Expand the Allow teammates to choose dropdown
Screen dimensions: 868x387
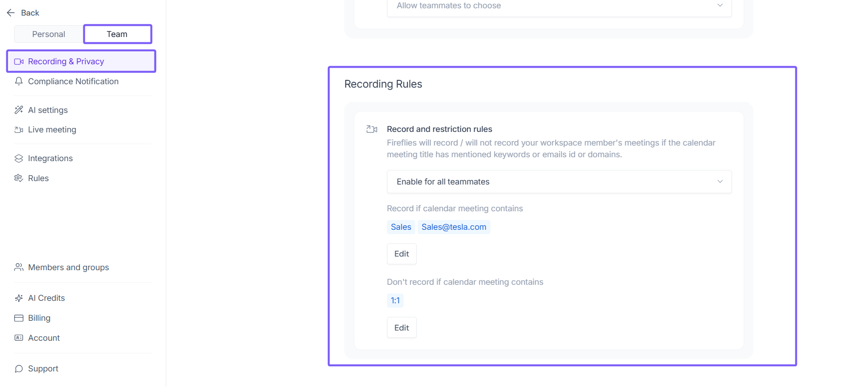tap(559, 6)
